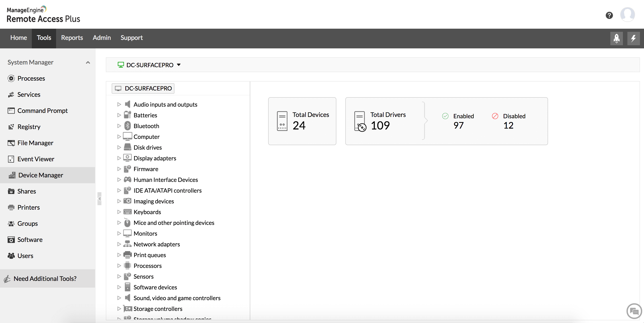Select the Reports menu tab
Viewport: 644px width, 323px height.
(72, 37)
